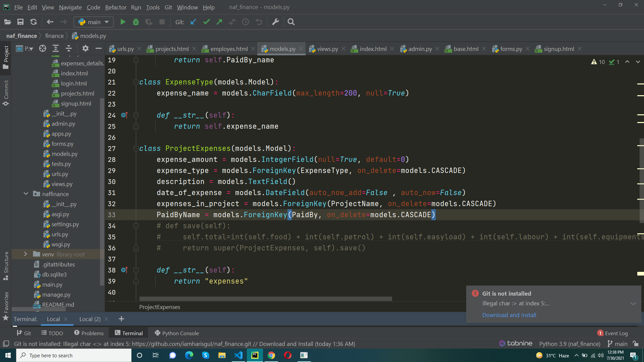Switch to views.py editor tab
This screenshot has height=362, width=644.
click(x=327, y=49)
